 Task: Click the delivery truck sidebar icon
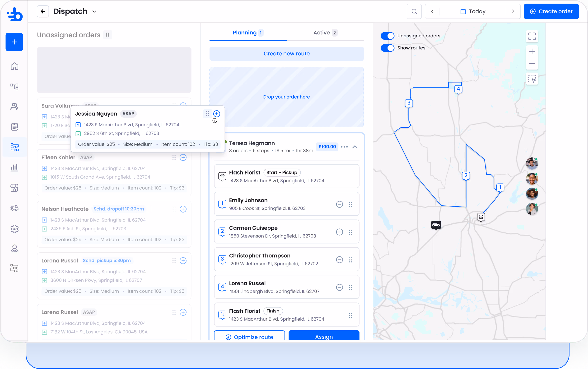14,208
